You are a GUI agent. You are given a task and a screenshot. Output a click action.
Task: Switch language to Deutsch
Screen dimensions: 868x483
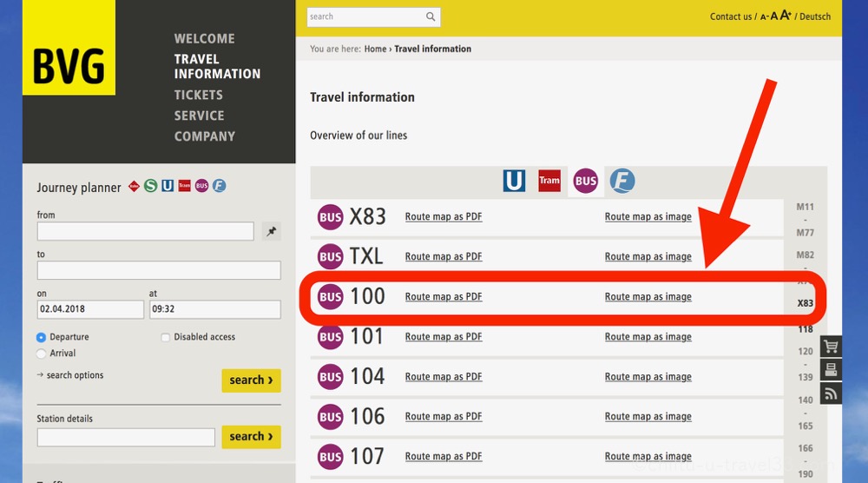pos(815,17)
